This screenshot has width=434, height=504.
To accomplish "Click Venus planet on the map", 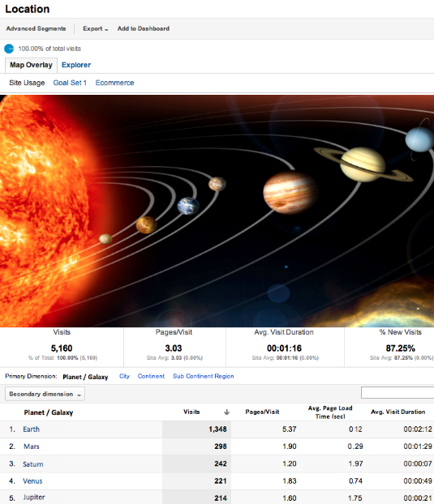I will click(x=146, y=225).
